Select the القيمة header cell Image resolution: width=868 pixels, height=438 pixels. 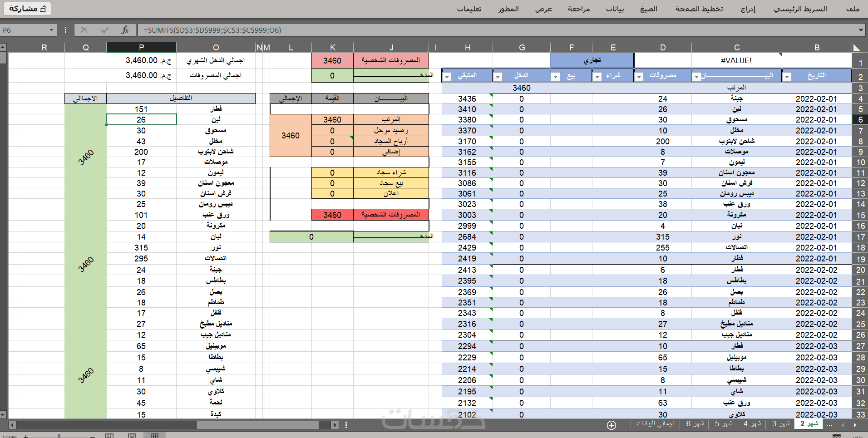tap(332, 98)
